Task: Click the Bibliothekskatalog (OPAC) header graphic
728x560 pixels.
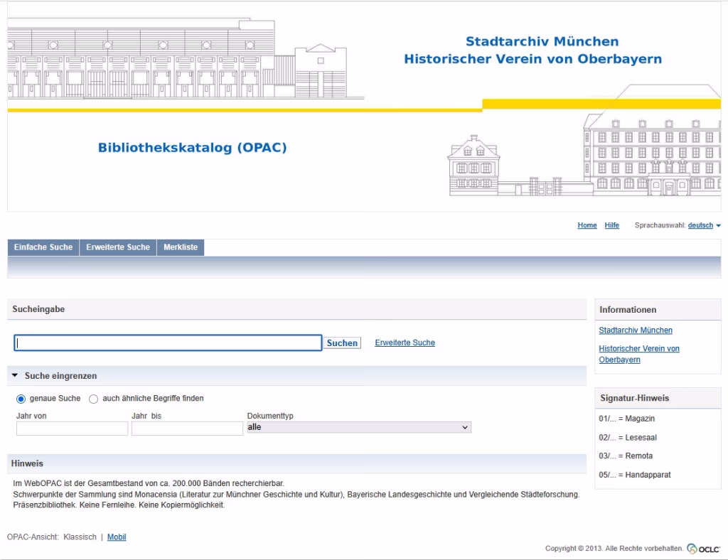Action: pyautogui.click(x=192, y=148)
